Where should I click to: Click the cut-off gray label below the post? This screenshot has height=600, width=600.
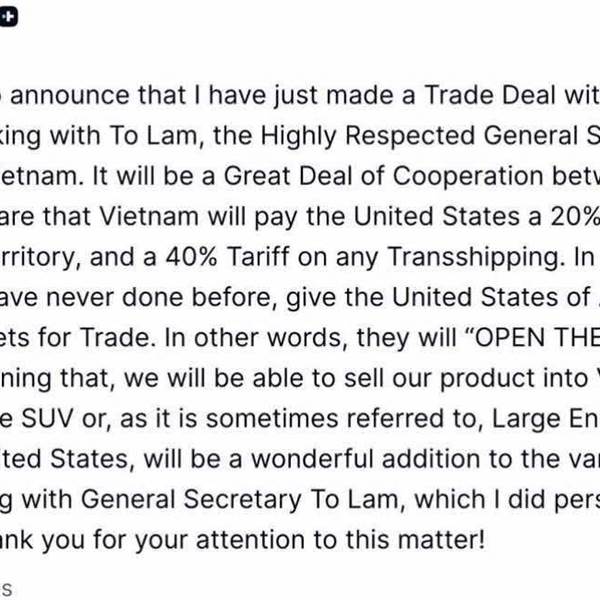pos(6,589)
